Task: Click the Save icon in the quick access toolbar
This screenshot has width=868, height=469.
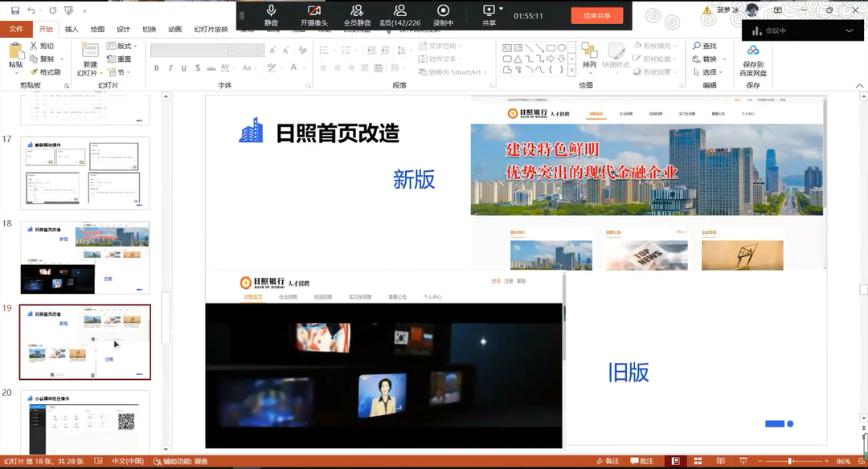Action: pyautogui.click(x=15, y=10)
